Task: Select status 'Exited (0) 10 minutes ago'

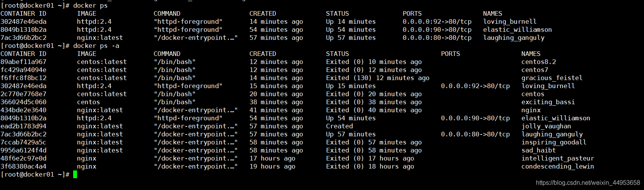Action: click(x=374, y=62)
